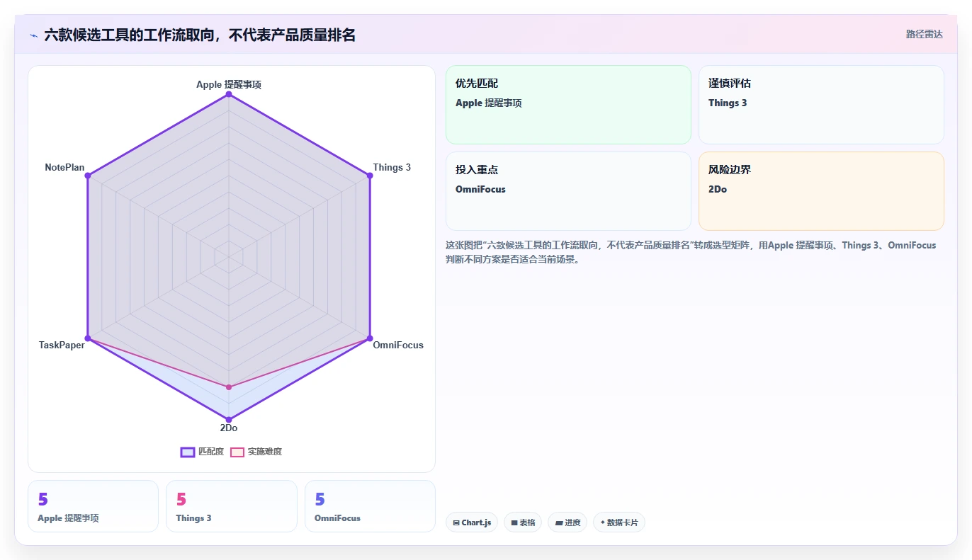Open the 投入重点 card
The image size is (972, 560).
568,191
